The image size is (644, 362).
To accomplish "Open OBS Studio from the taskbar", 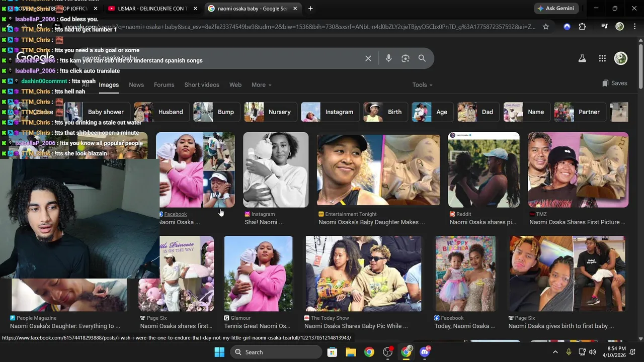I will pyautogui.click(x=388, y=352).
